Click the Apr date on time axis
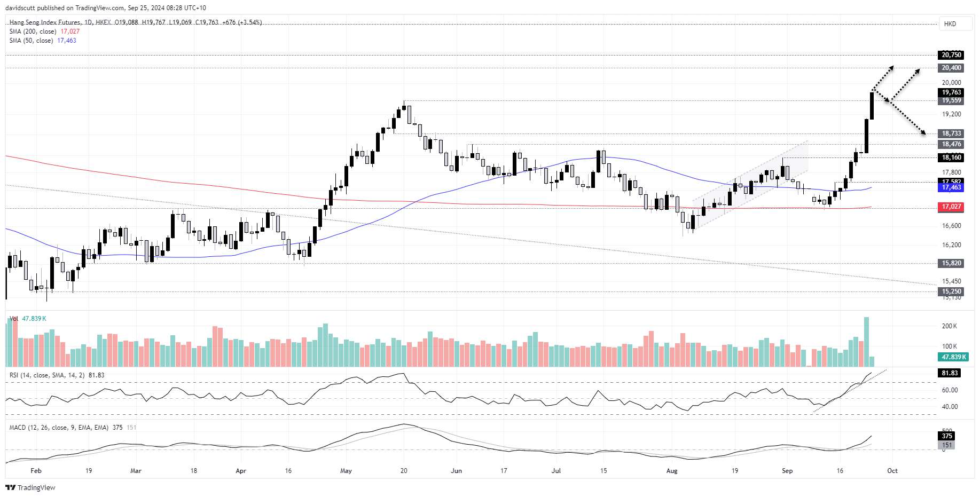980x497 pixels. click(x=241, y=471)
